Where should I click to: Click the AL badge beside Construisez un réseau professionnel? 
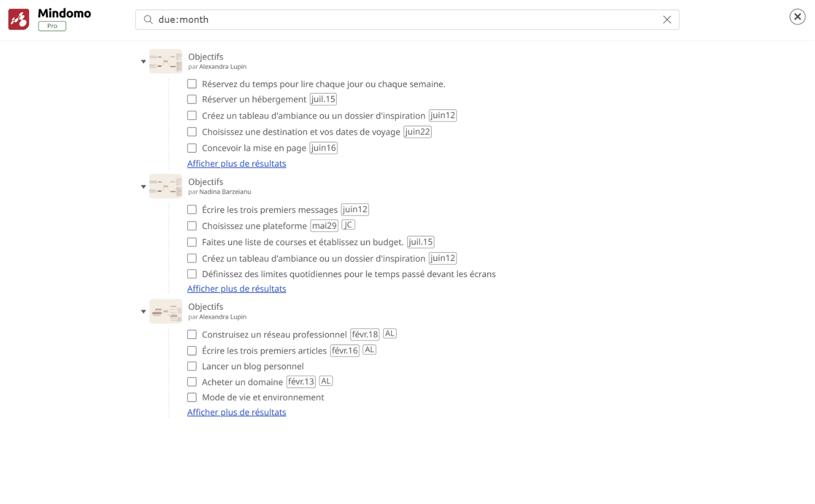[x=389, y=333]
